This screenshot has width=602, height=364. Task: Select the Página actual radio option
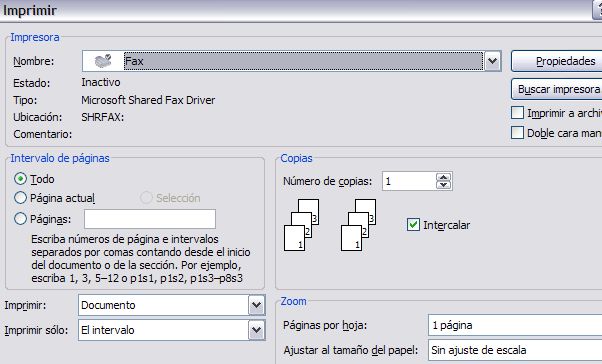click(20, 198)
